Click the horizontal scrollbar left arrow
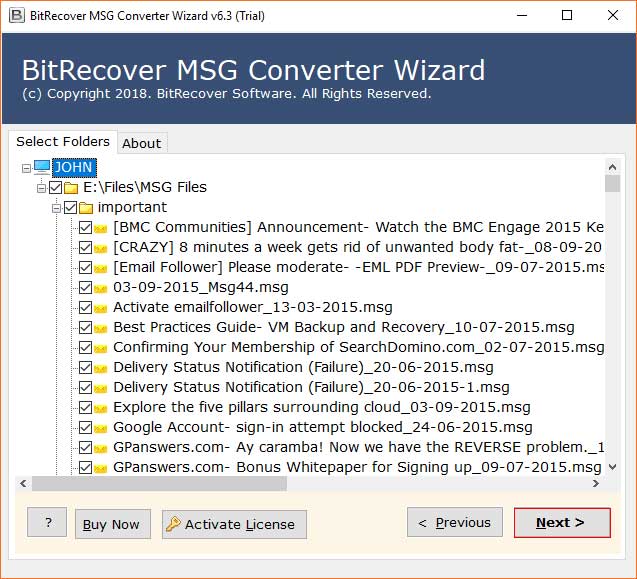Image resolution: width=637 pixels, height=579 pixels. click(24, 484)
